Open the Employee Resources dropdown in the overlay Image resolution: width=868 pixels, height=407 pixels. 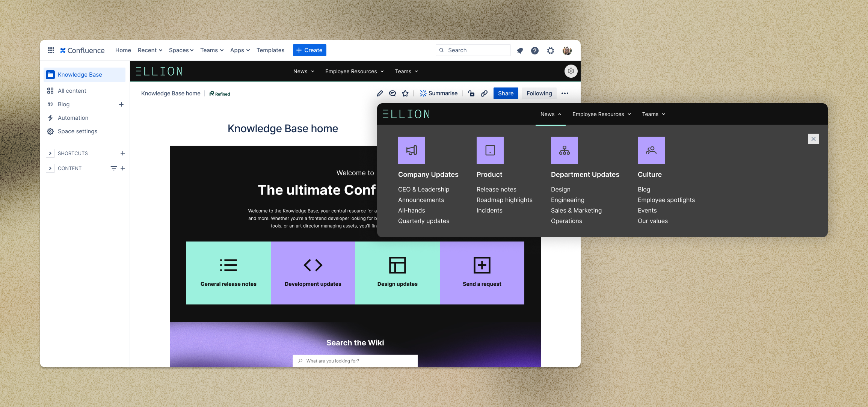601,114
